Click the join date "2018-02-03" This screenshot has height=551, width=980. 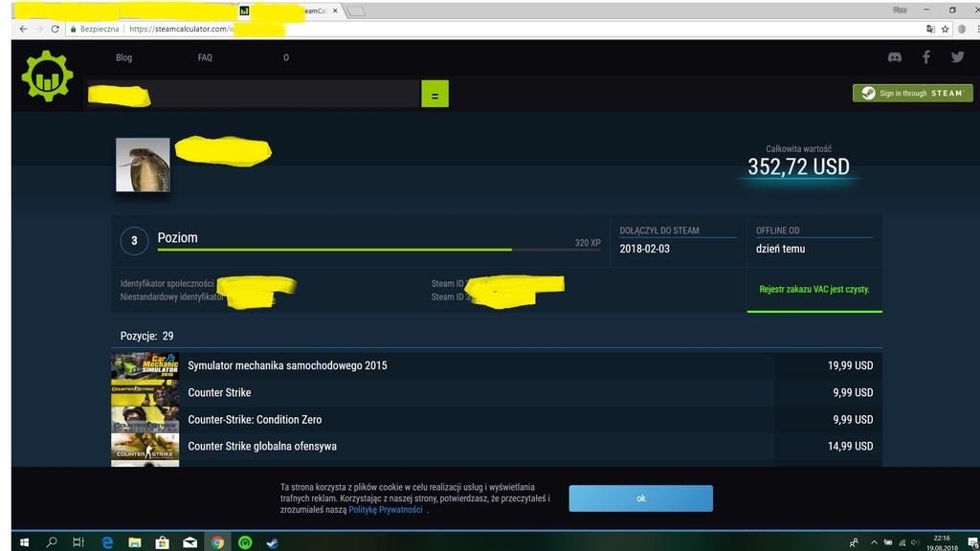(644, 249)
